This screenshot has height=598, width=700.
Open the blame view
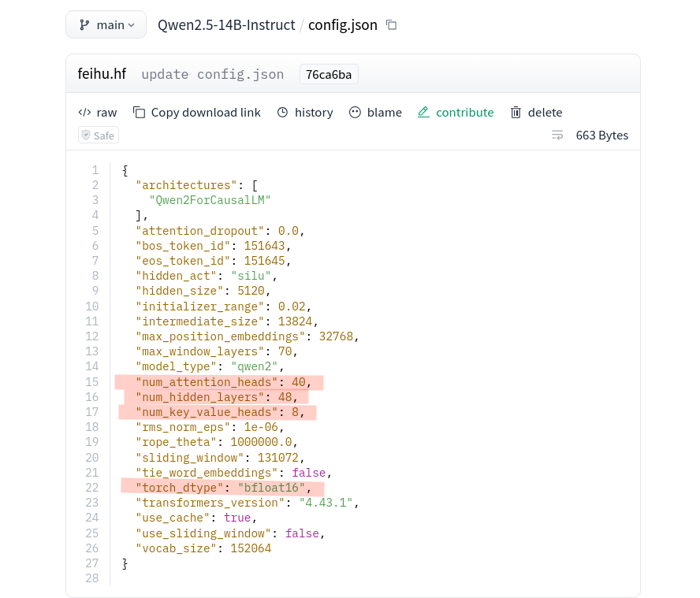tap(375, 113)
